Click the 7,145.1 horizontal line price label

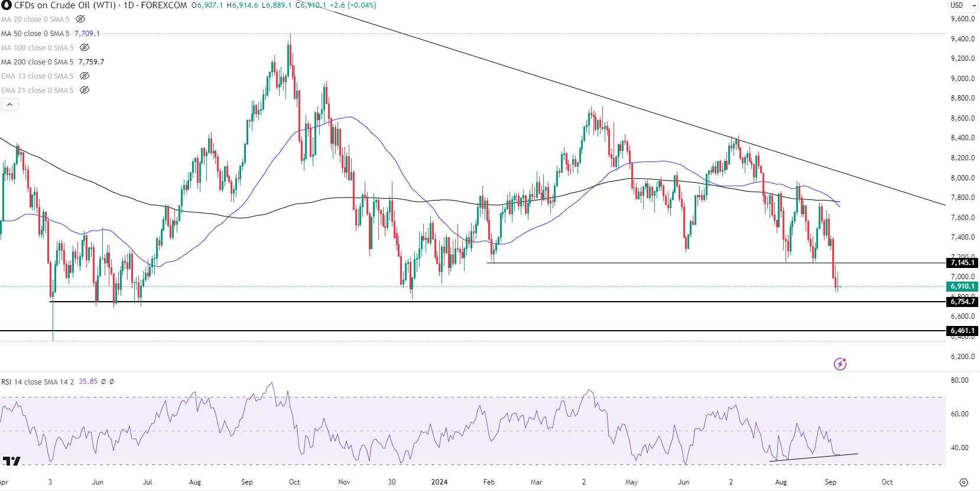[x=962, y=263]
